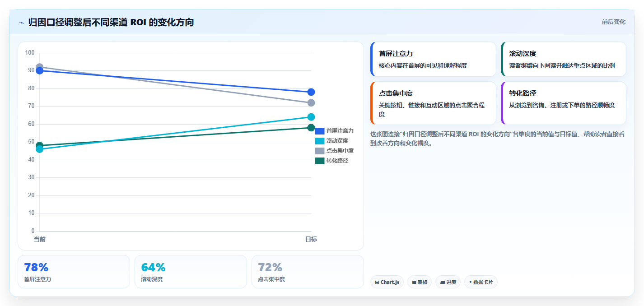The image size is (644, 306).
Task: Select the cyan 滚动深度 point at 目标
Action: (x=311, y=117)
